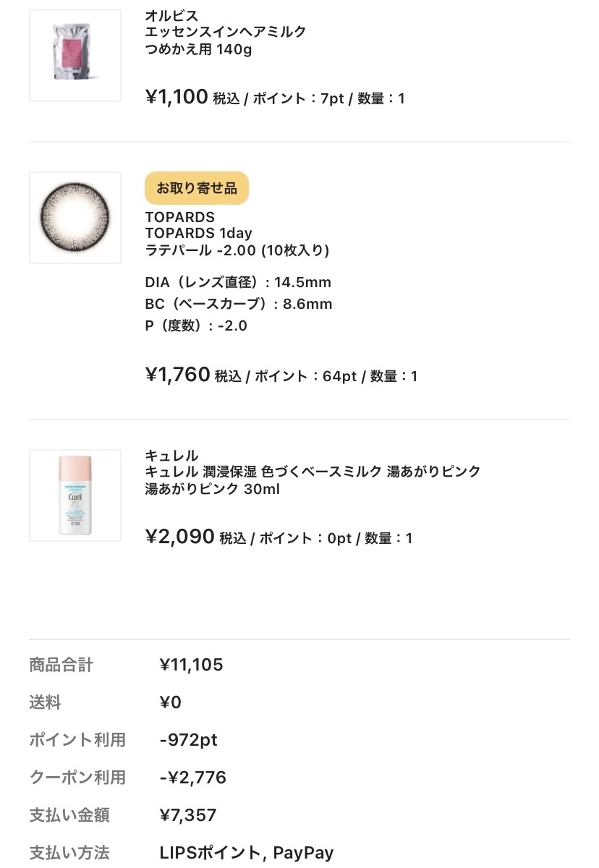Open the エッセンスインヘアミルク product name

[x=226, y=32]
